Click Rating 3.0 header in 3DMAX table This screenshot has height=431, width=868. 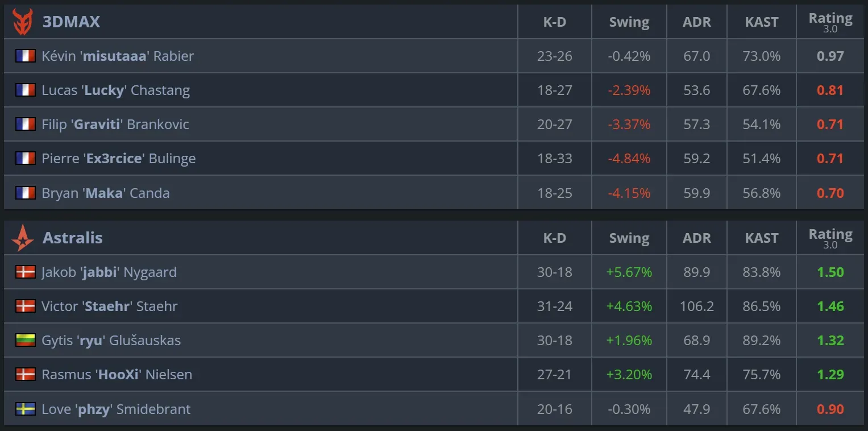(x=830, y=22)
